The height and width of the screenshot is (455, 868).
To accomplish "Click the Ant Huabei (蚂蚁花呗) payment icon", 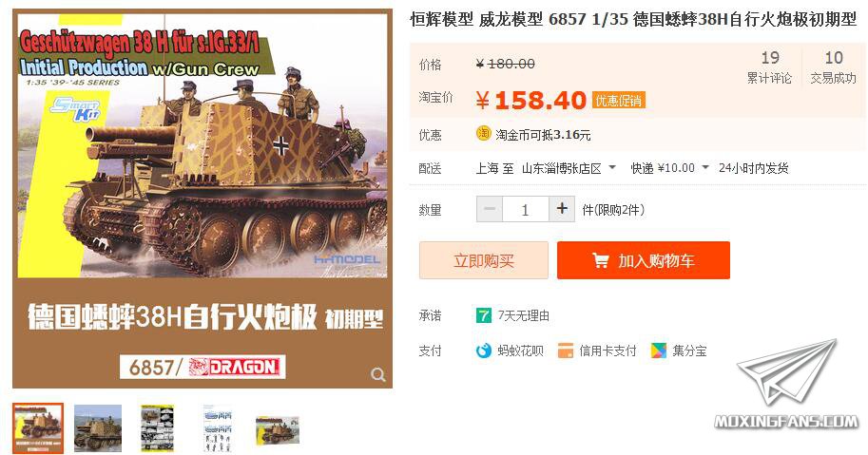I will pyautogui.click(x=483, y=351).
